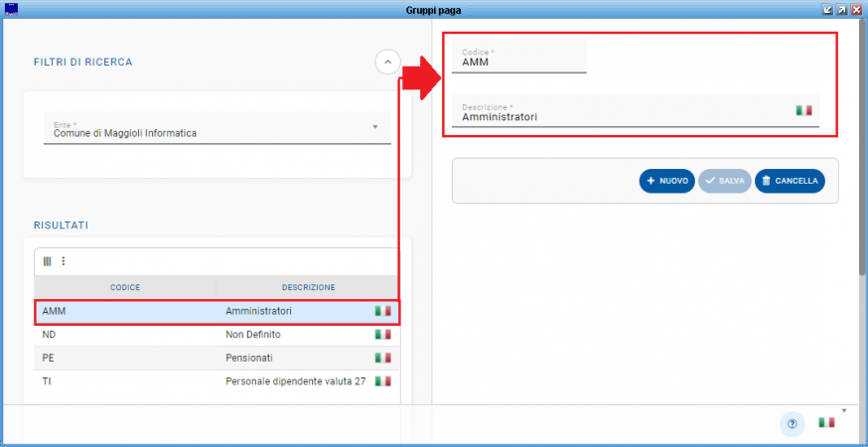
Task: Click the flag icon in Personale dipendente row
Action: [383, 381]
